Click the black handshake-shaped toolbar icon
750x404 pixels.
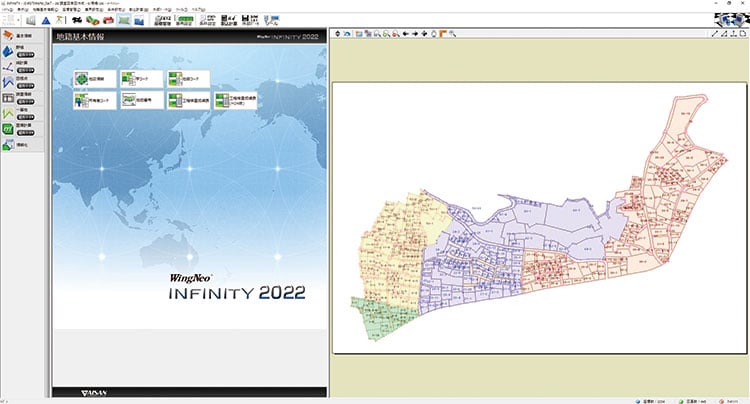tap(77, 20)
